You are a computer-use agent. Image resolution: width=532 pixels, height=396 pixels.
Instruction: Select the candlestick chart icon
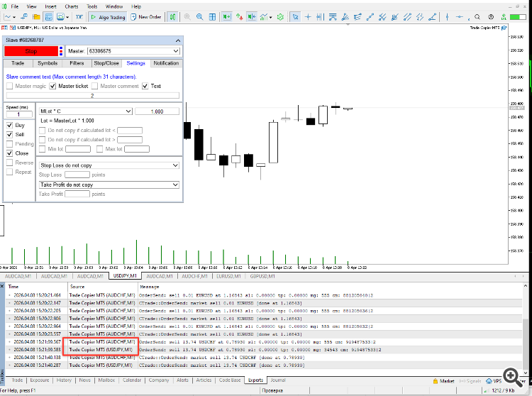click(172, 16)
